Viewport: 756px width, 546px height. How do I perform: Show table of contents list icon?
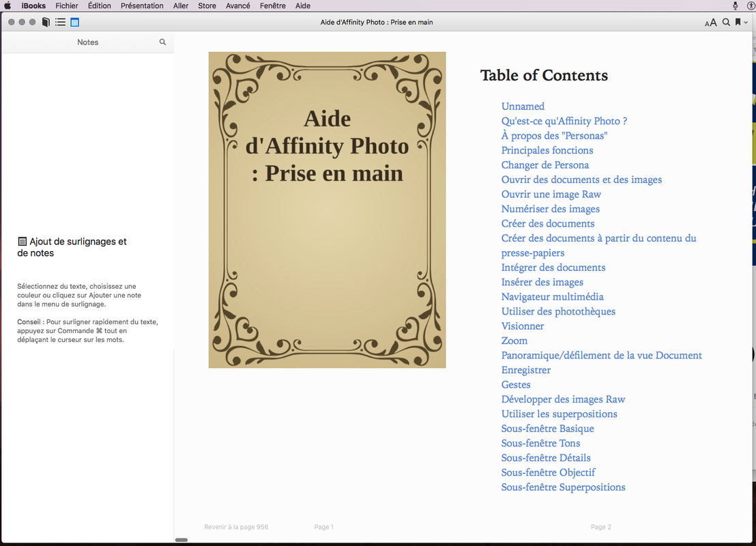(x=60, y=23)
